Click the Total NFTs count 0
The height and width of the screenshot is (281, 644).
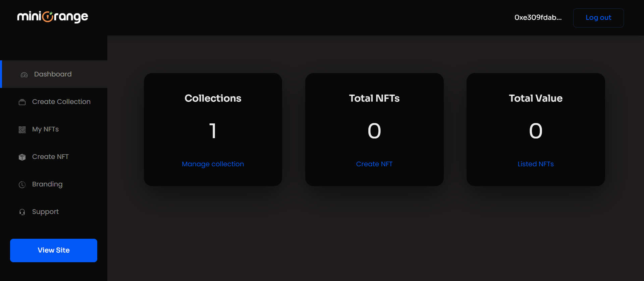[374, 131]
